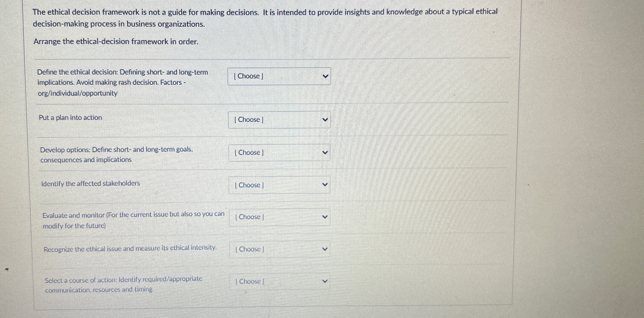The width and height of the screenshot is (644, 318).
Task: Click the chevron arrow for the 'Evaluate and monitor' selector
Action: 325,217
